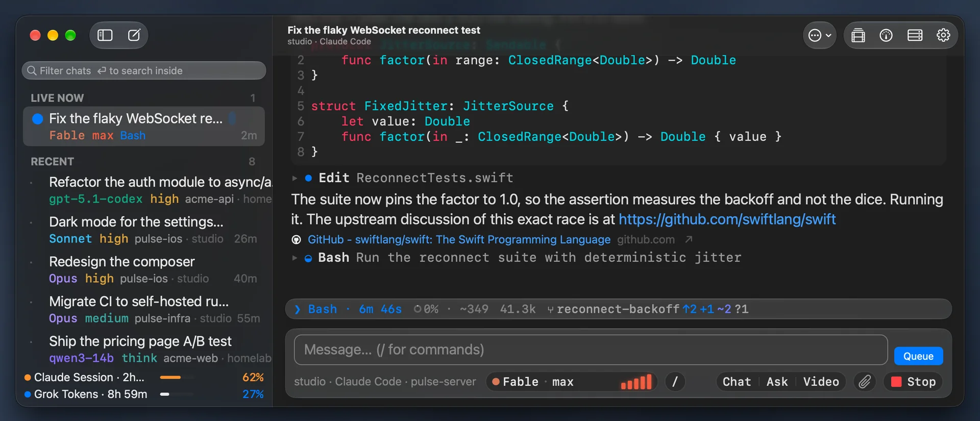Click the effort level bars indicator
The height and width of the screenshot is (421, 980).
636,382
